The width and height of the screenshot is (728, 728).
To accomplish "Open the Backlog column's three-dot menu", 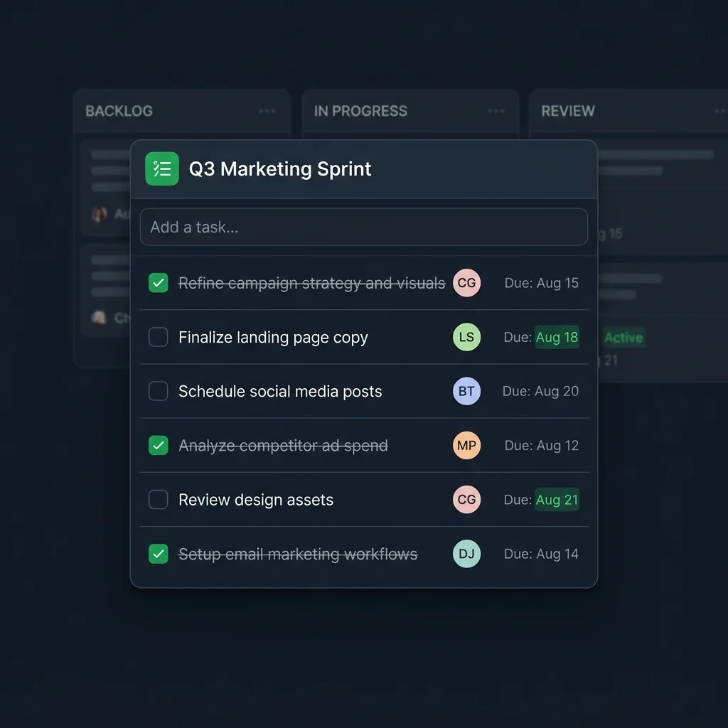I will tap(267, 111).
